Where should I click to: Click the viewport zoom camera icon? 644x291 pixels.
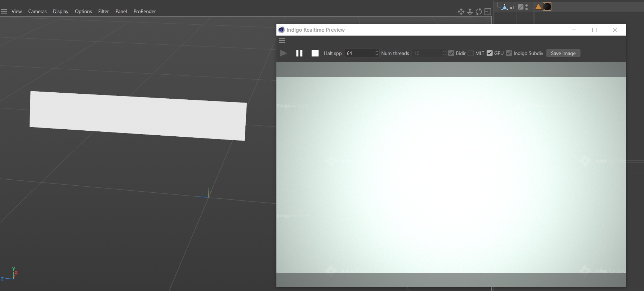pyautogui.click(x=470, y=12)
